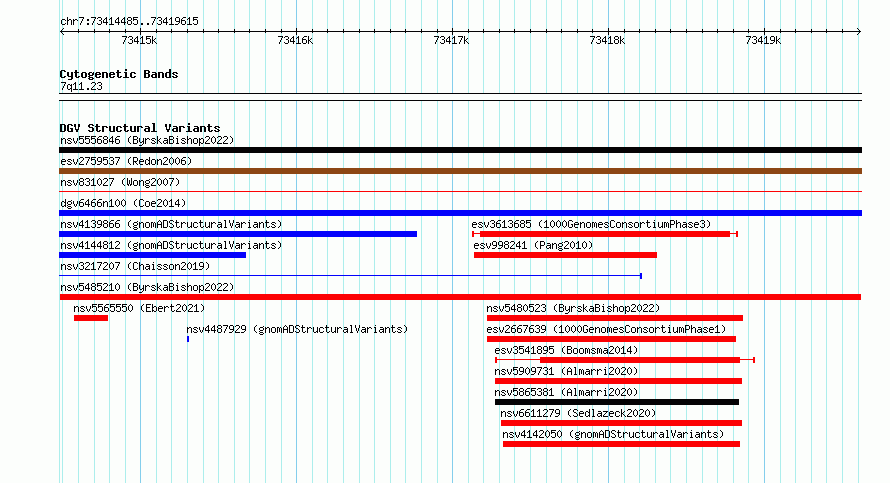
Task: Click the nsv5480523 (ByrskaBishop2022) label
Action: click(573, 308)
